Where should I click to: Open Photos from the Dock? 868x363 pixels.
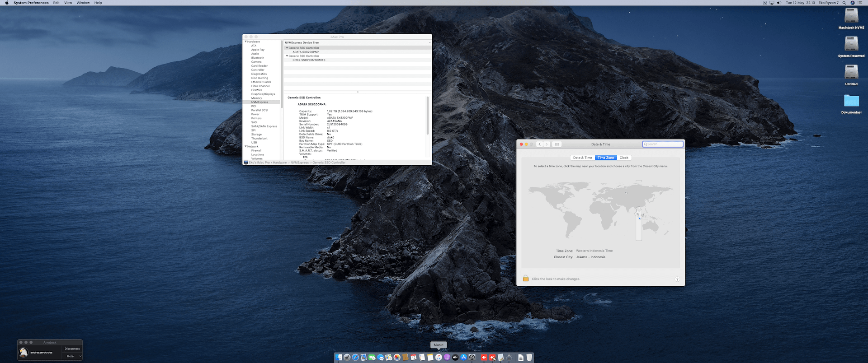[397, 358]
